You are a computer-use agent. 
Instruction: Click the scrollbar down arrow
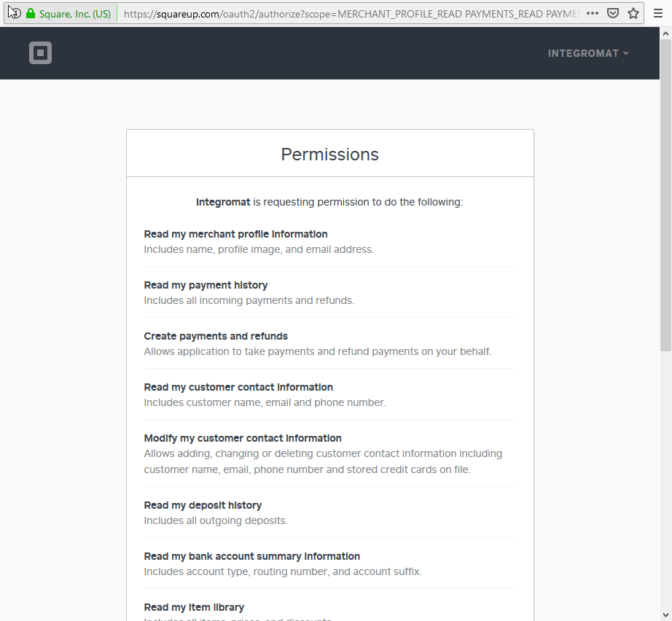pyautogui.click(x=665, y=614)
